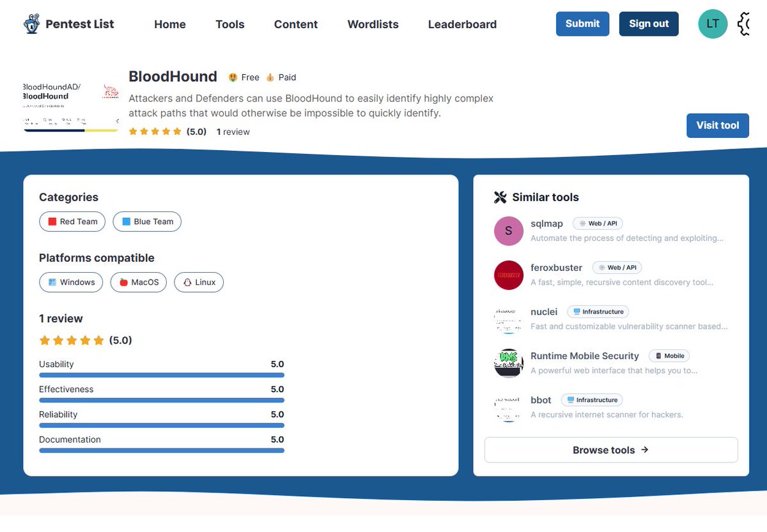The image size is (767, 532).
Task: Click the header star rating icons
Action: point(155,132)
